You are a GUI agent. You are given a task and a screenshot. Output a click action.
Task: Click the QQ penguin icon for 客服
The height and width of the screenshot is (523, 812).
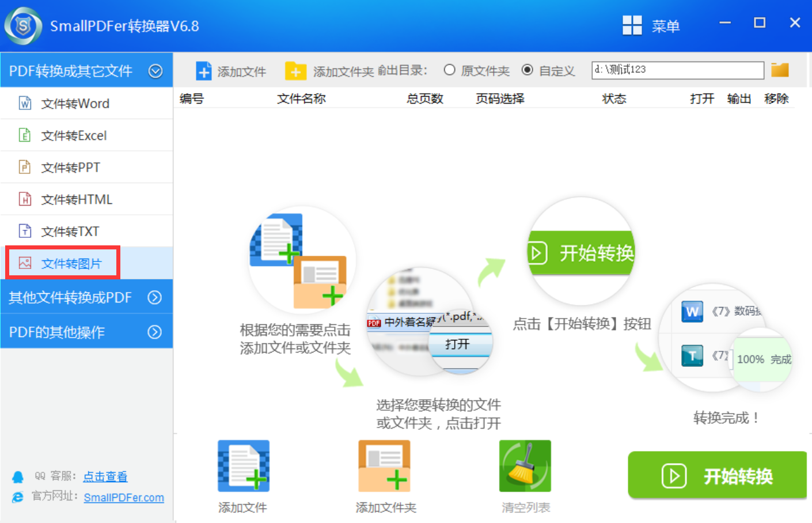coord(18,477)
